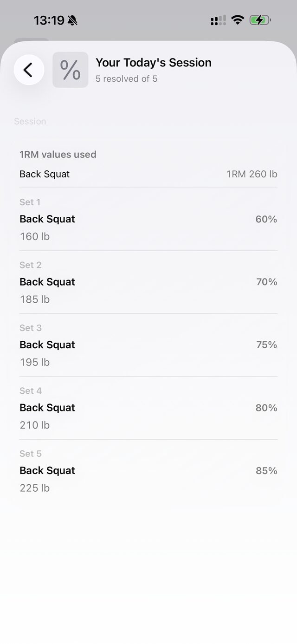Tap the back chevron arrow icon
This screenshot has width=297, height=644.
coord(29,70)
